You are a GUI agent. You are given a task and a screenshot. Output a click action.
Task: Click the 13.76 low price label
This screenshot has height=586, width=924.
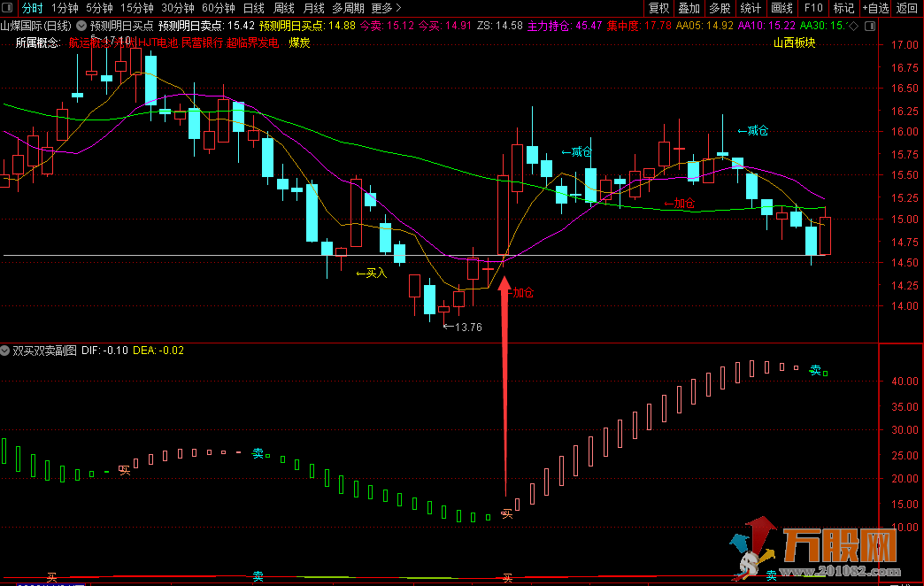pyautogui.click(x=468, y=328)
